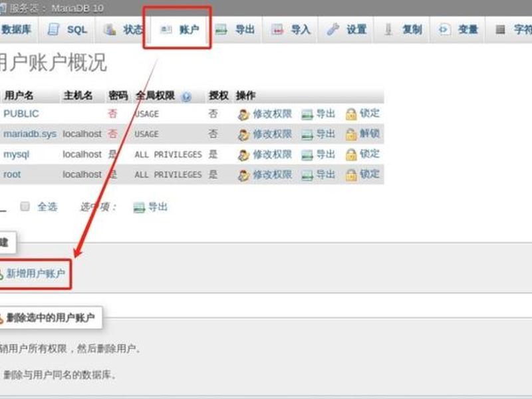Click the wrench icon for 设置
Image resolution: width=532 pixels, height=399 pixels.
[333, 30]
